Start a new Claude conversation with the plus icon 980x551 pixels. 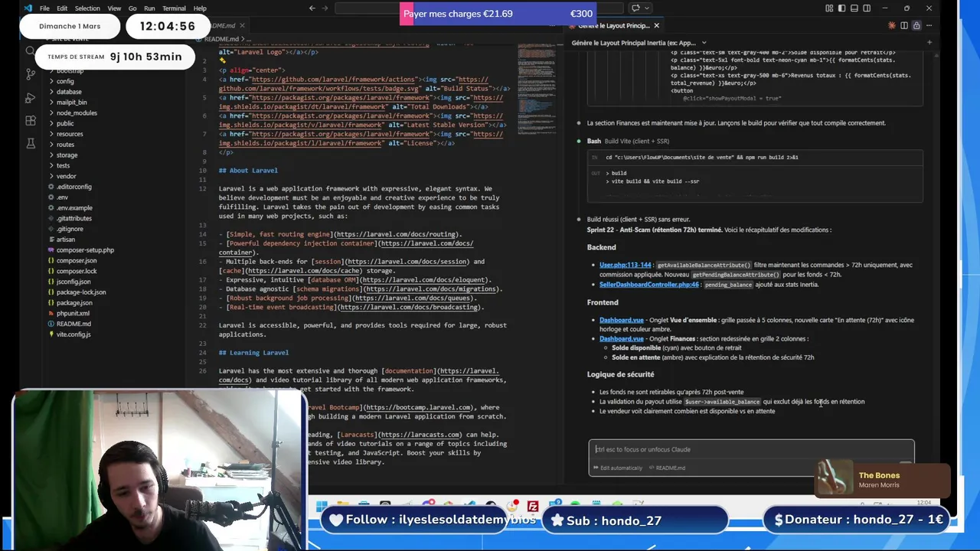[x=929, y=43]
